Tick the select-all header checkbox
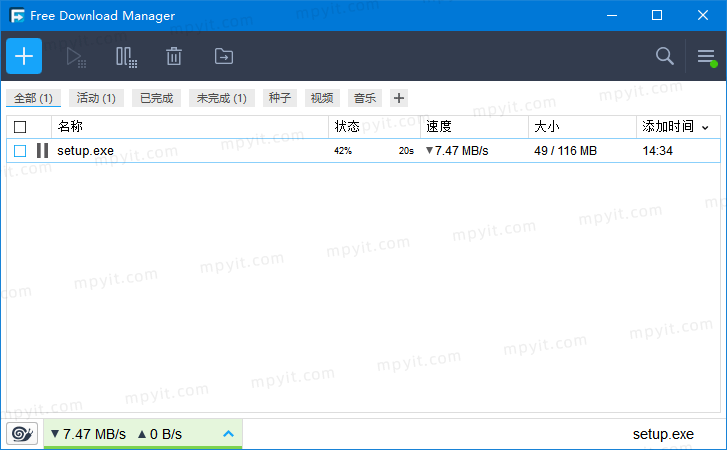 click(20, 127)
